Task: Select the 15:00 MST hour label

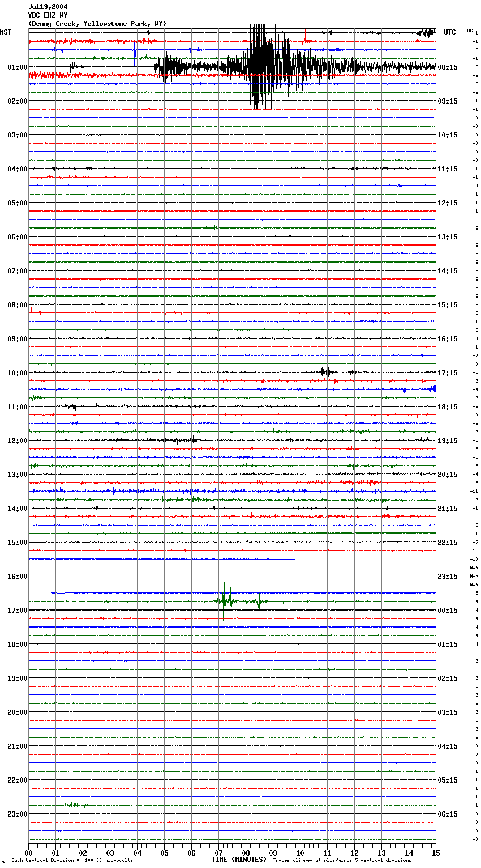Action: coord(18,543)
